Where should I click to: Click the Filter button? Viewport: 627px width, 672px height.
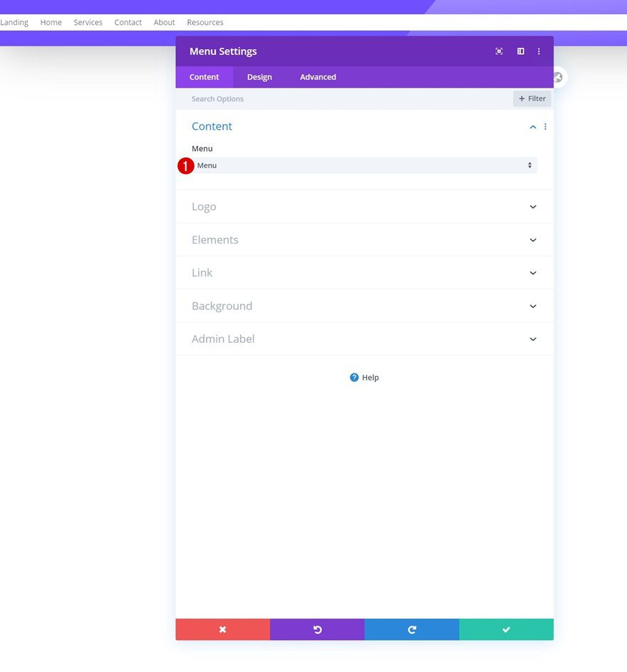532,98
